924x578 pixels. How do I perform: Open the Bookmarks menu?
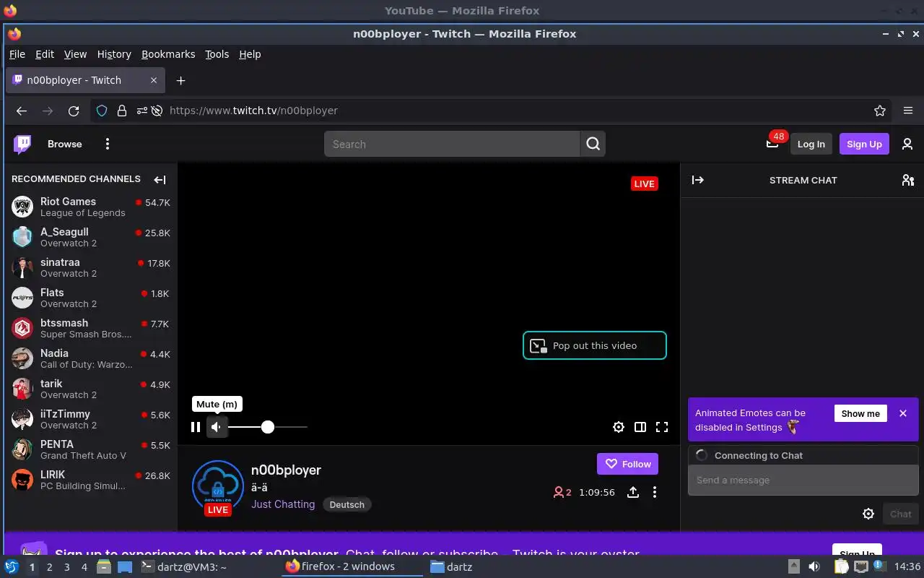(x=168, y=54)
